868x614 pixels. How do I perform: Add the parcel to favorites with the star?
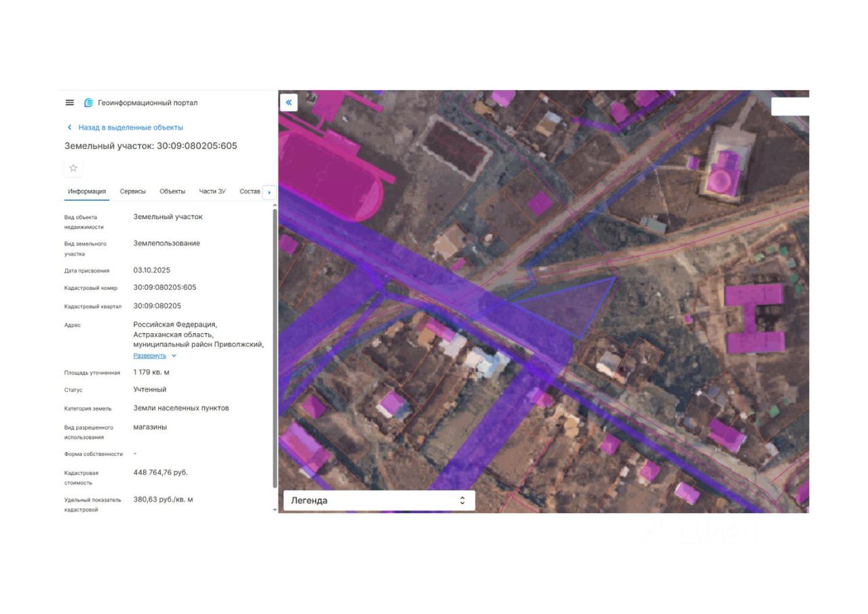(73, 168)
